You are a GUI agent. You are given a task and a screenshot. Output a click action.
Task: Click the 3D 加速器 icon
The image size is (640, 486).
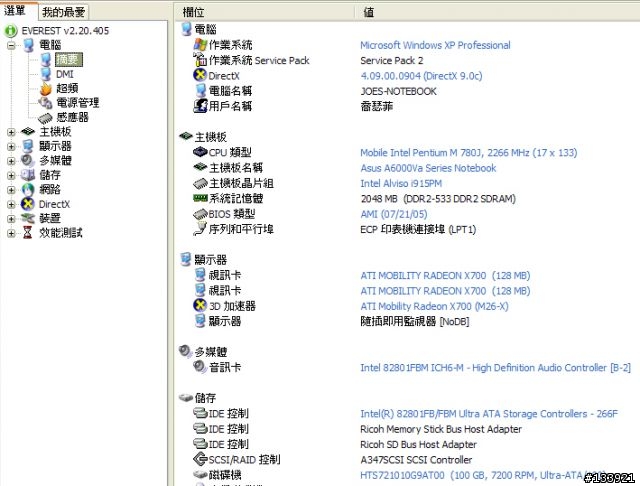[x=200, y=305]
